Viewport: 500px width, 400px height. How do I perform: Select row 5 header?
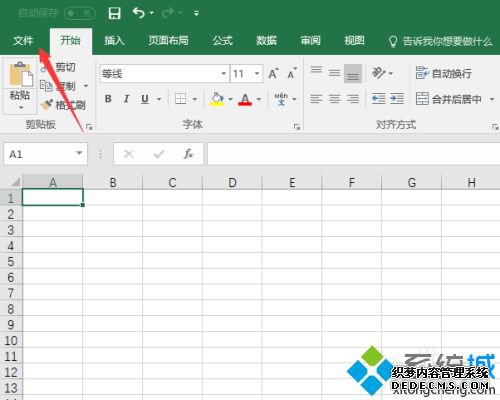(11, 262)
